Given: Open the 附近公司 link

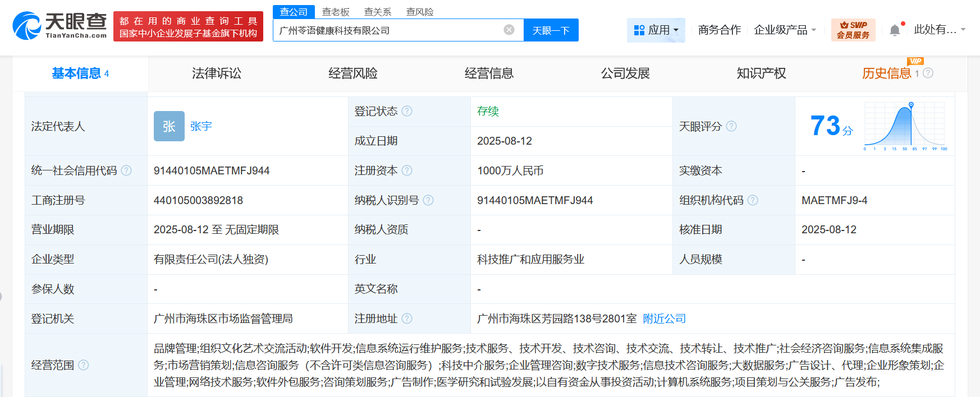Looking at the screenshot, I should [x=664, y=318].
